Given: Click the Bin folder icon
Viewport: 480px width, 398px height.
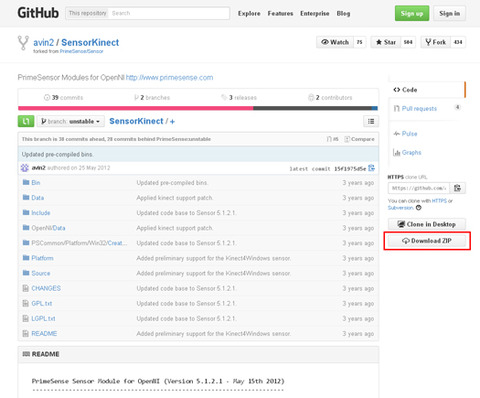Looking at the screenshot, I should 26,182.
